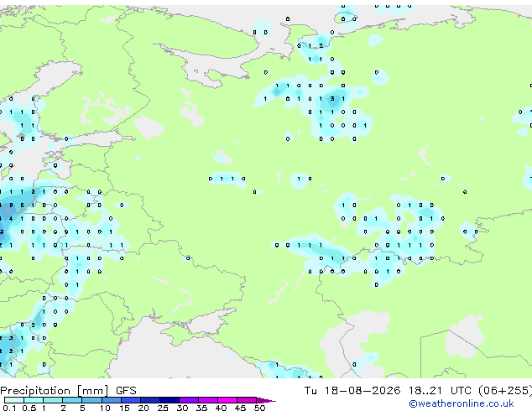
Task: Click the "30" legend scale label
Action: [182, 408]
